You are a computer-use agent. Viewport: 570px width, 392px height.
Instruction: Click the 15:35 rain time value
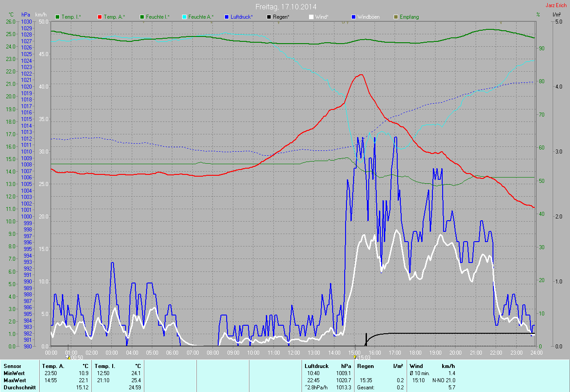(x=366, y=380)
